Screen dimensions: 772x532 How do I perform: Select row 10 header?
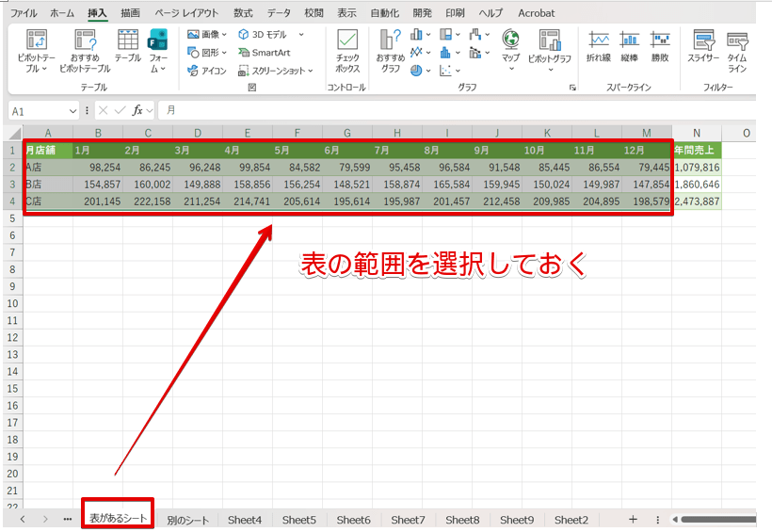[x=13, y=303]
